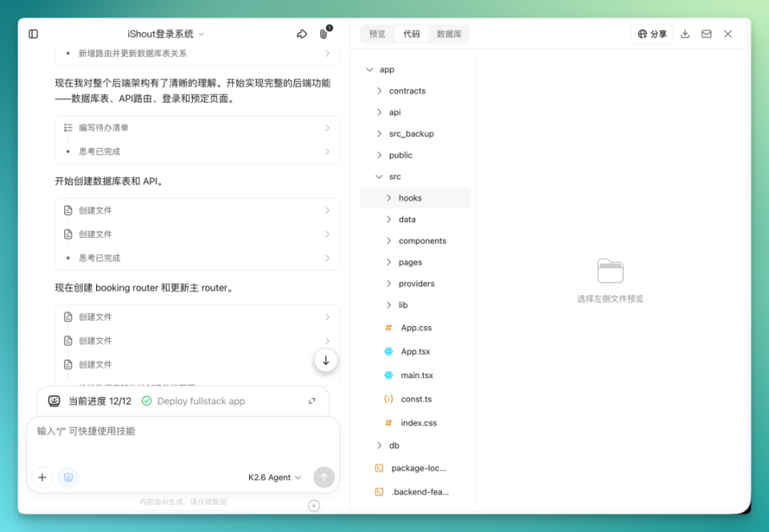Open K2.6 Agent model dropdown
The height and width of the screenshot is (532, 769).
[275, 477]
